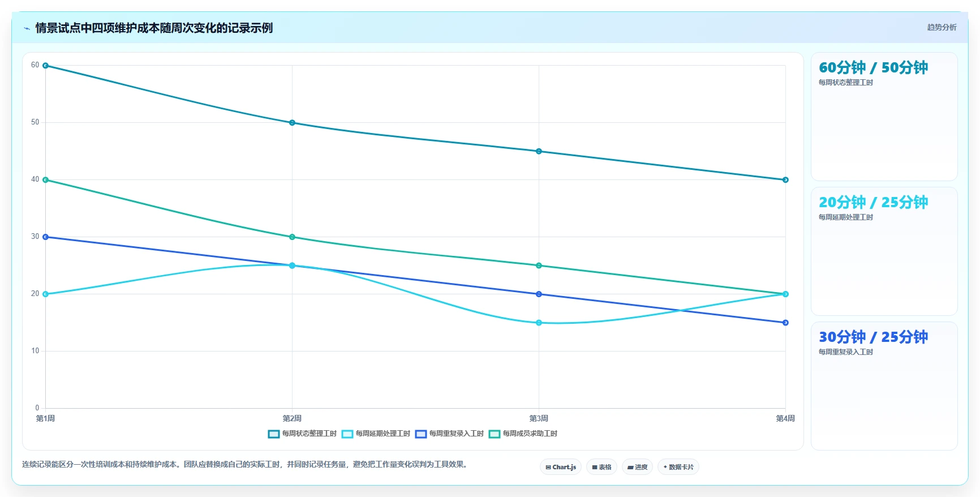Click the 第3周 x-axis label
This screenshot has height=497, width=980.
pos(539,419)
